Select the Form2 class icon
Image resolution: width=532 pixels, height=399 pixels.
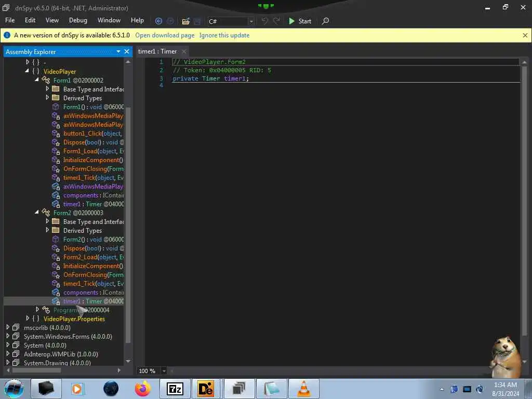[46, 212]
